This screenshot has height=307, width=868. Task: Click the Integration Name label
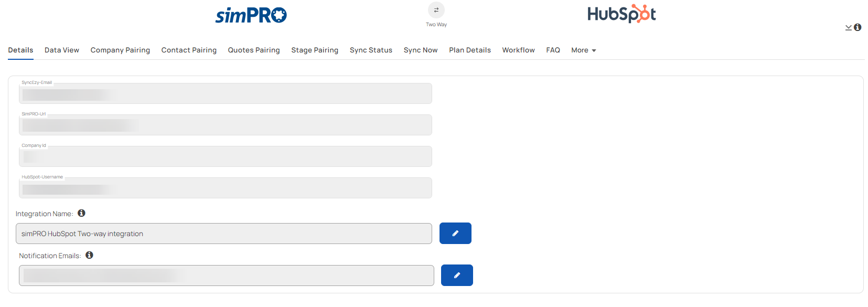44,214
